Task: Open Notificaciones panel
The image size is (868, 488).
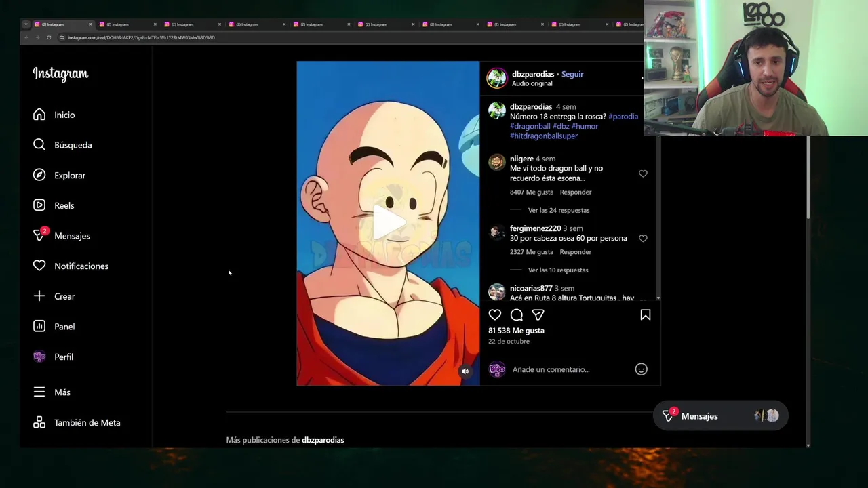Action: [x=71, y=266]
